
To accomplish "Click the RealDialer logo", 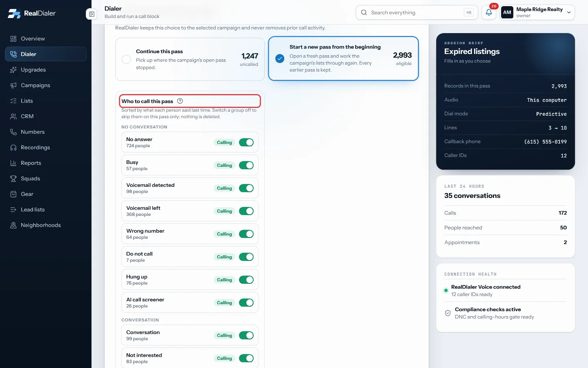I will (32, 13).
